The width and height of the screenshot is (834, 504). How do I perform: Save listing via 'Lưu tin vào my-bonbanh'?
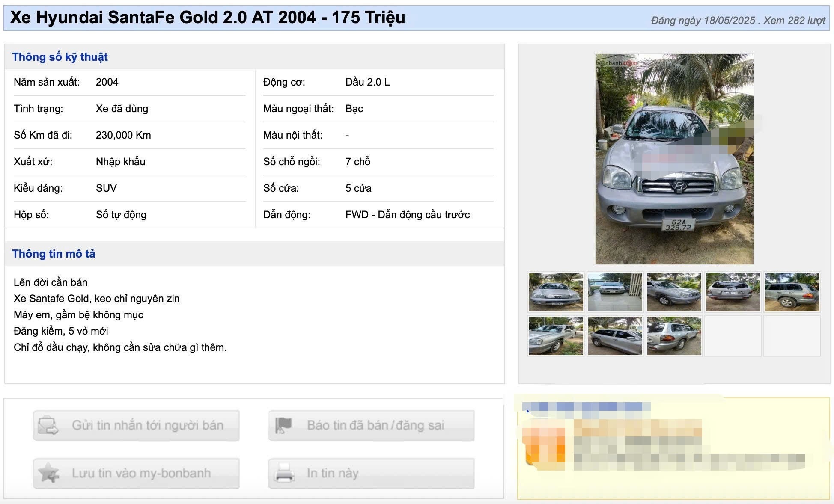tap(136, 473)
